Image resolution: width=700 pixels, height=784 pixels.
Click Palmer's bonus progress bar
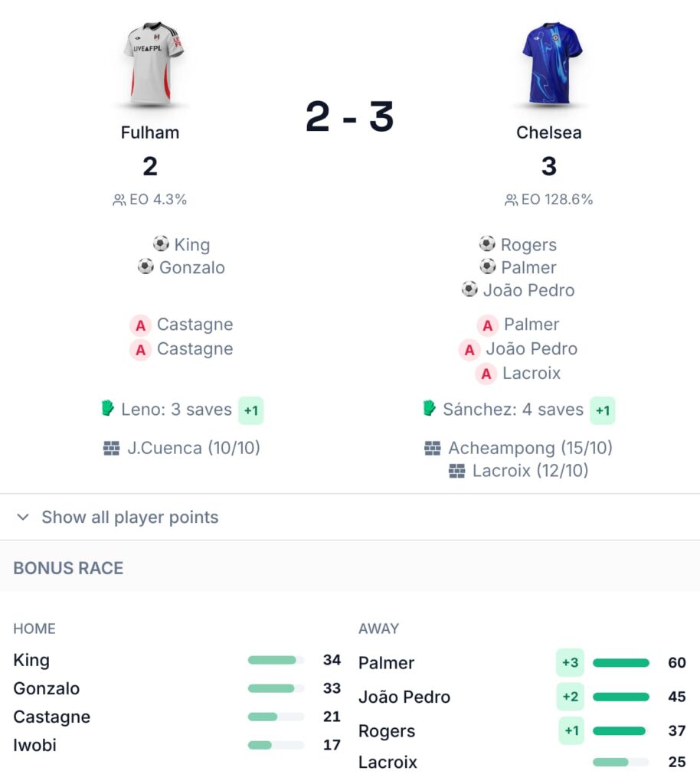click(621, 663)
